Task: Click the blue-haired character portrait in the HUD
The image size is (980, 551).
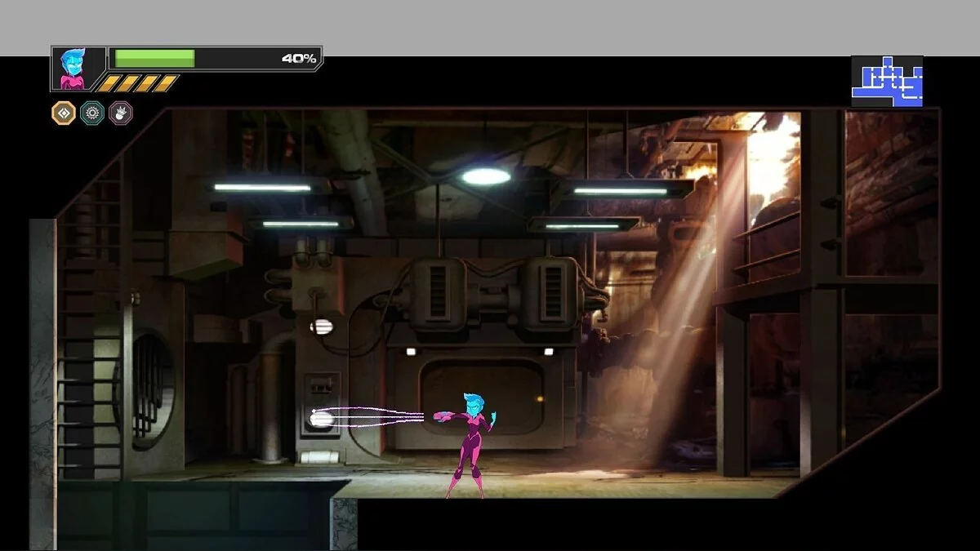Action: pos(72,69)
